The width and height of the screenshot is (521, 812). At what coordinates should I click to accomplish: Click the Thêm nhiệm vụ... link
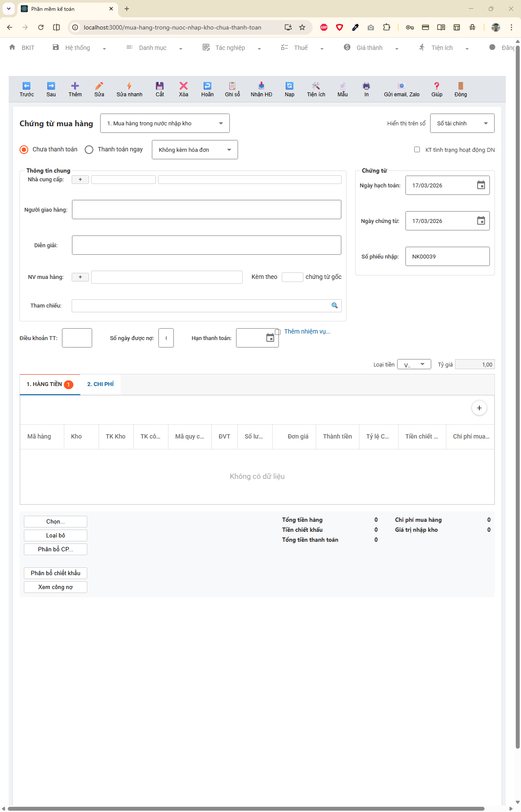[307, 331]
